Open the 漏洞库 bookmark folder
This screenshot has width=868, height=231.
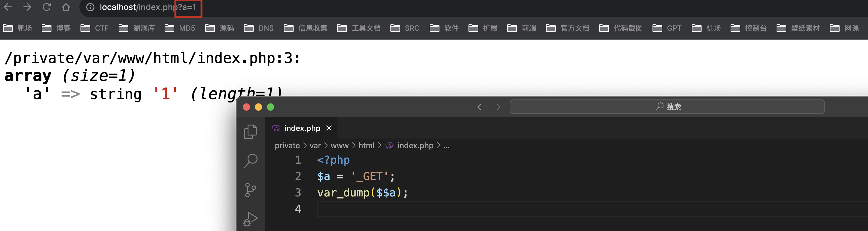coord(137,28)
